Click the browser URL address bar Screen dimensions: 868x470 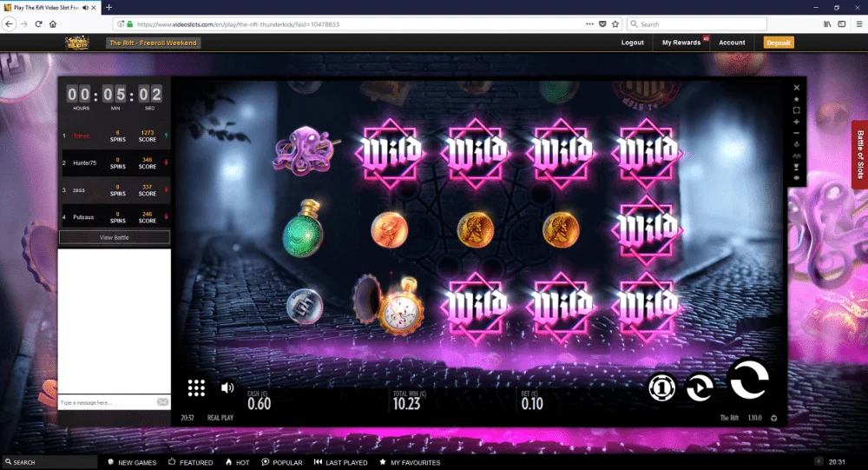click(354, 24)
